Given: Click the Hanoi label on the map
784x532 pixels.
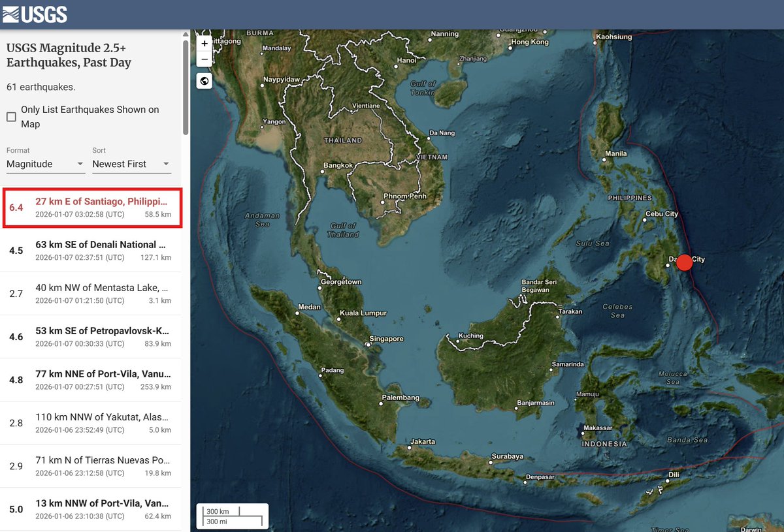Looking at the screenshot, I should pyautogui.click(x=406, y=61).
